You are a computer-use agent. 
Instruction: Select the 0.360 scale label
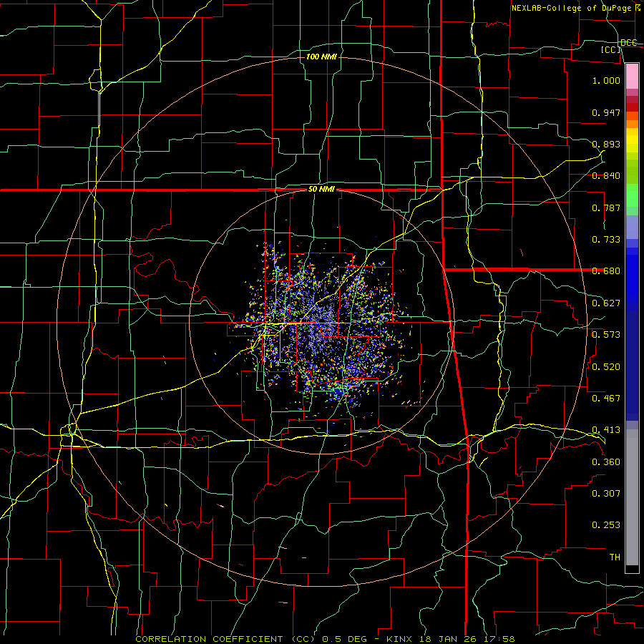coord(606,462)
